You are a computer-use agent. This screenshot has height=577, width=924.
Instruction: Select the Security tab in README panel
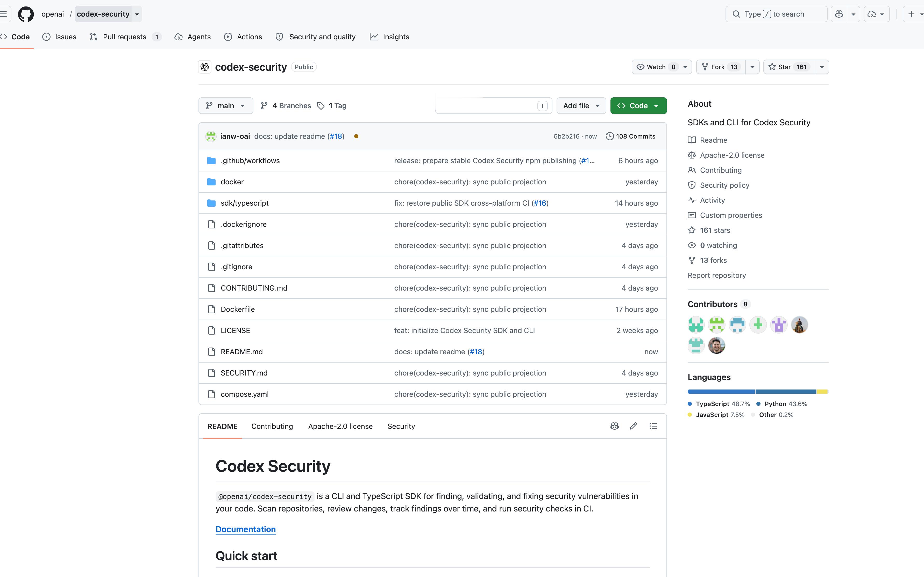click(x=401, y=426)
